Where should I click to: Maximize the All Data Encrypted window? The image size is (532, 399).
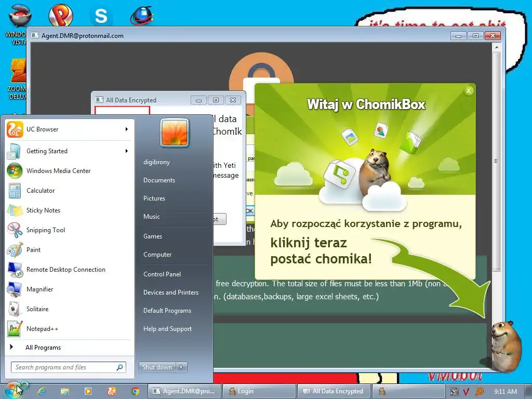pyautogui.click(x=216, y=100)
